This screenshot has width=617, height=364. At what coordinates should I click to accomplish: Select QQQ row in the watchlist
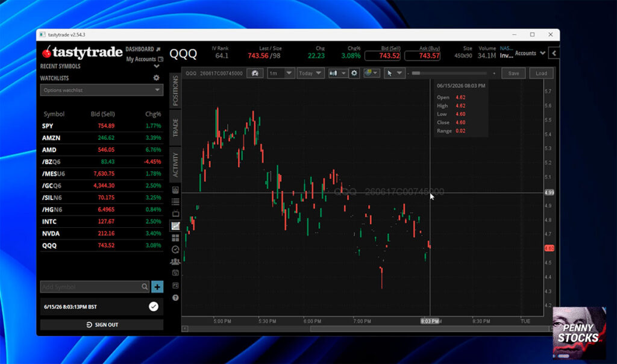(x=101, y=245)
